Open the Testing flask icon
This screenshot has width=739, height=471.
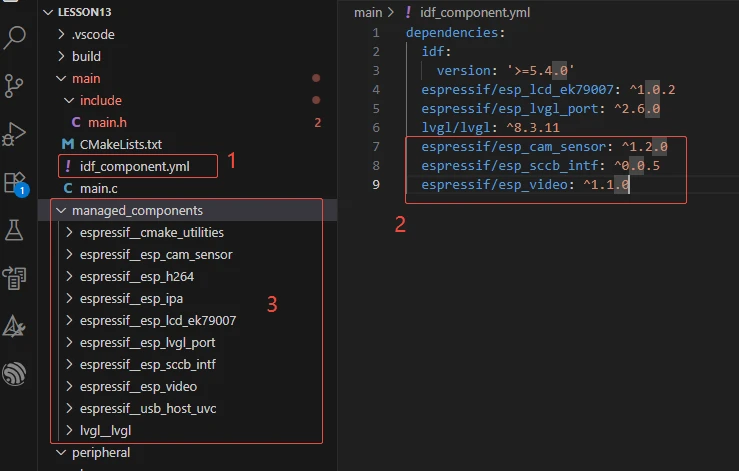[16, 230]
